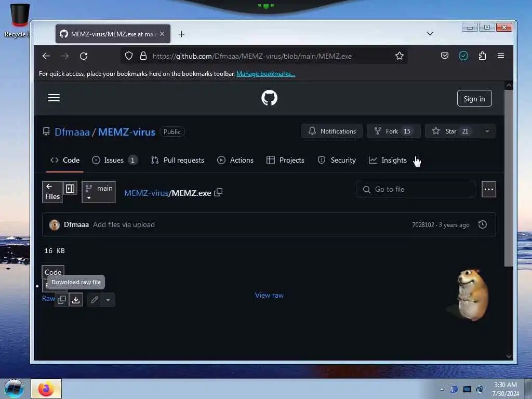Go to GitHub homepage via Octocat logo
The width and height of the screenshot is (532, 399).
point(270,98)
